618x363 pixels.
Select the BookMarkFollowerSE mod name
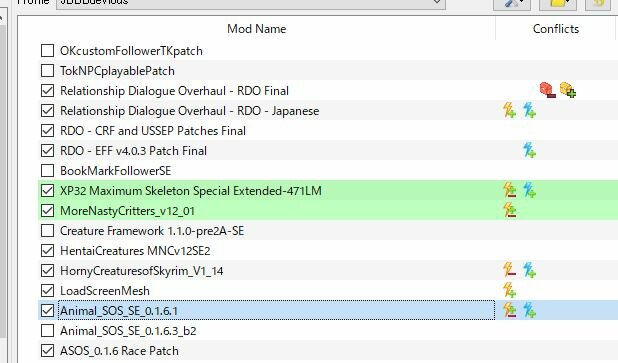[115, 171]
